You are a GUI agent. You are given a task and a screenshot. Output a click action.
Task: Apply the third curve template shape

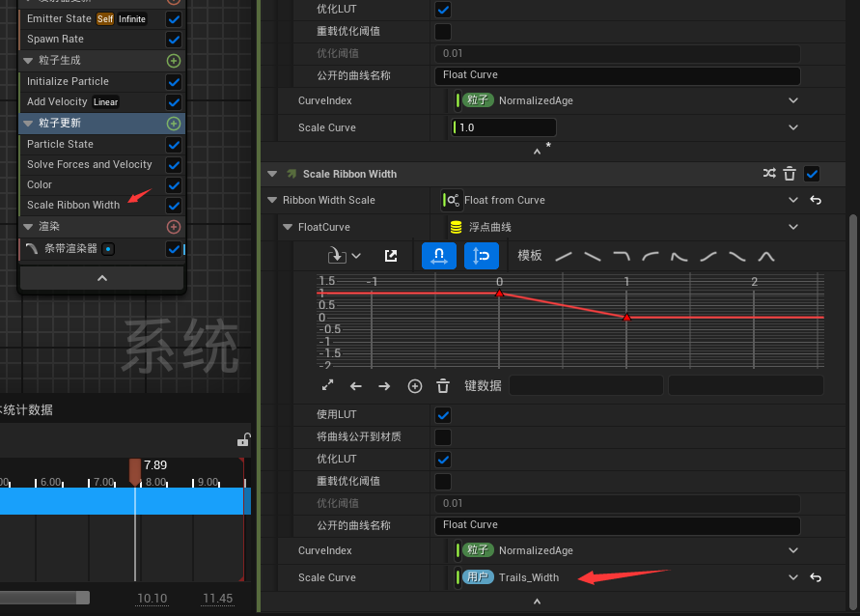[x=622, y=256]
